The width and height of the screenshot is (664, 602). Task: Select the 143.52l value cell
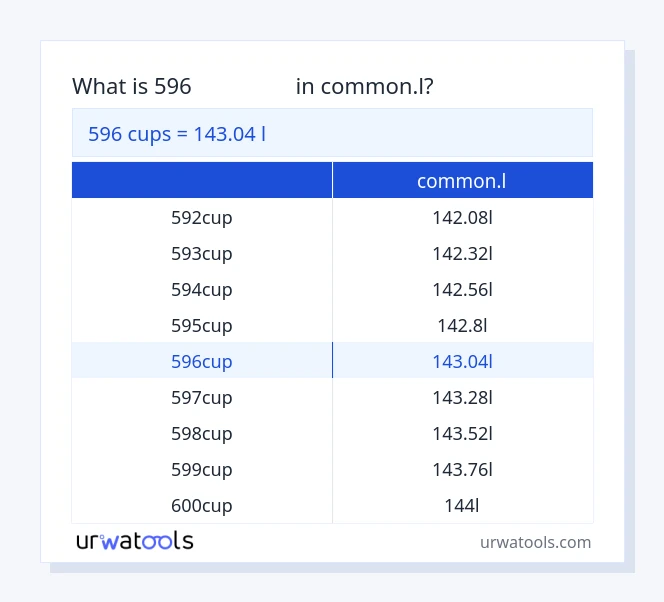(x=462, y=433)
